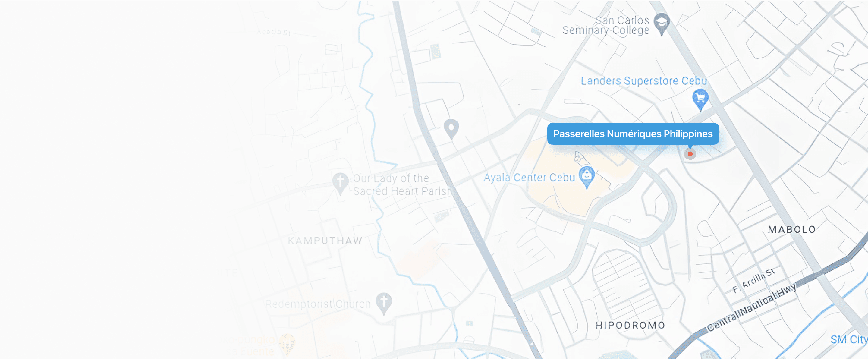This screenshot has width=868, height=359.
Task: Select the Ayala Center Cebu label
Action: (x=529, y=177)
